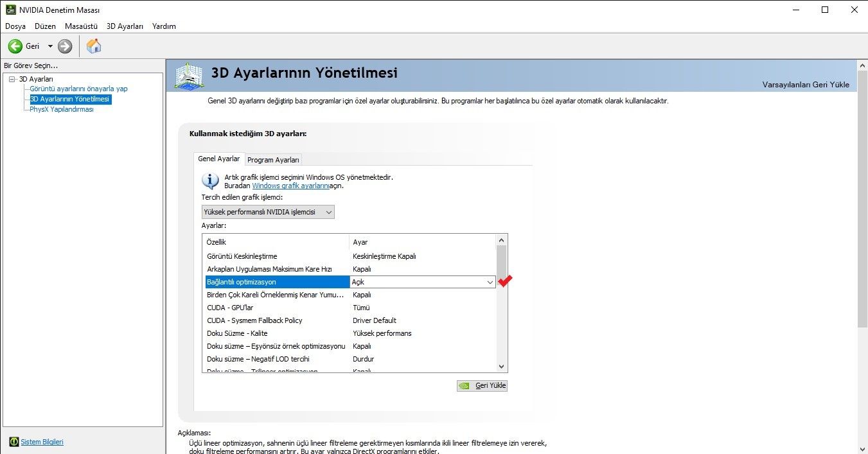Select Doku süzme – Eşyönsüz örnek optimizasyonu
The width and height of the screenshot is (868, 454).
350,346
